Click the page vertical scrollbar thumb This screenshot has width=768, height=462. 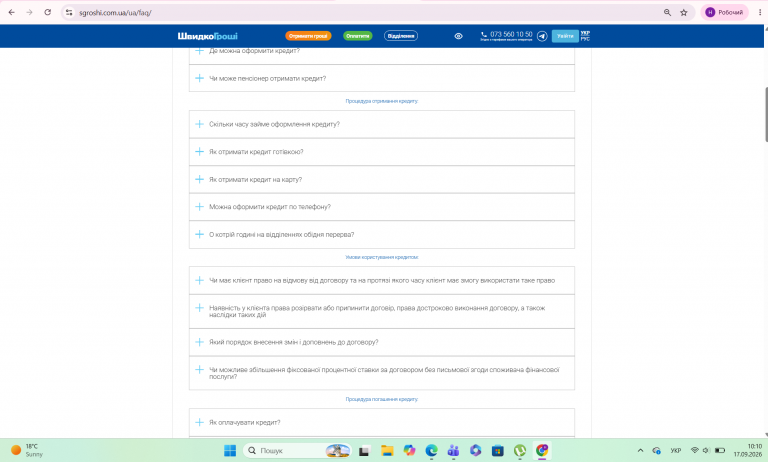tap(766, 115)
